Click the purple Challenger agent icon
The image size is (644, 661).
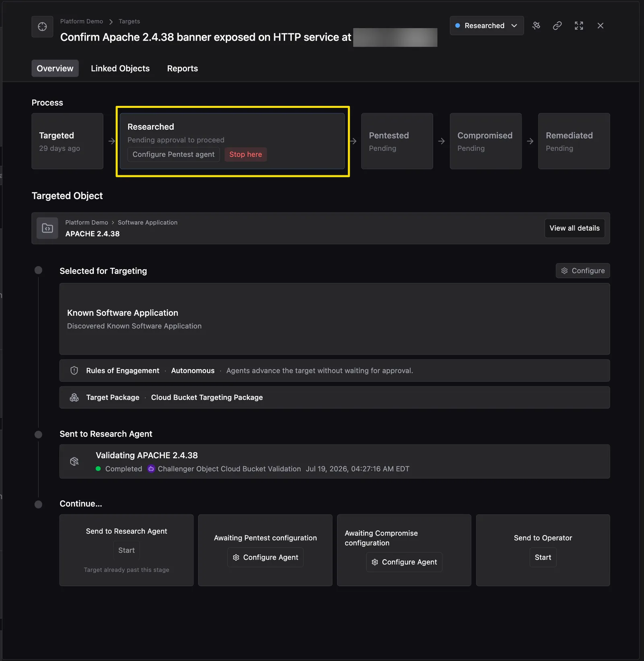click(x=151, y=469)
